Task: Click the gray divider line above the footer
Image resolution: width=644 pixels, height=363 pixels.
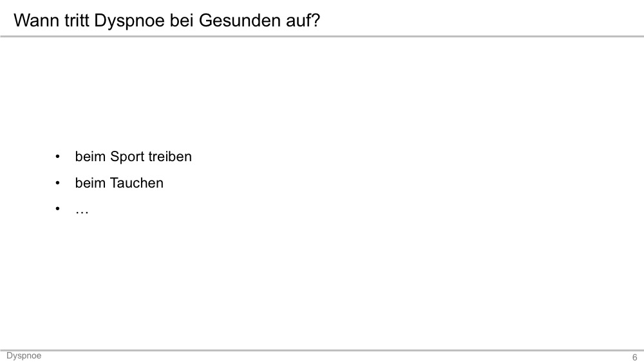Action: point(322,350)
